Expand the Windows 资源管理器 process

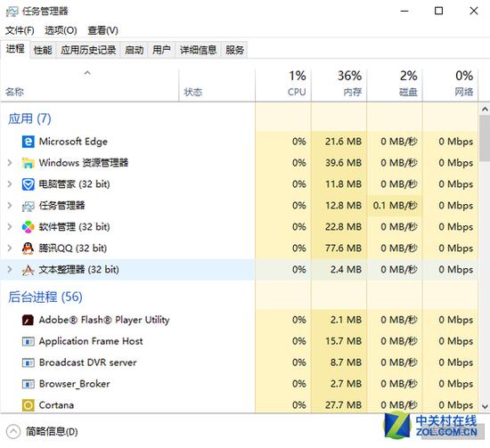click(10, 163)
